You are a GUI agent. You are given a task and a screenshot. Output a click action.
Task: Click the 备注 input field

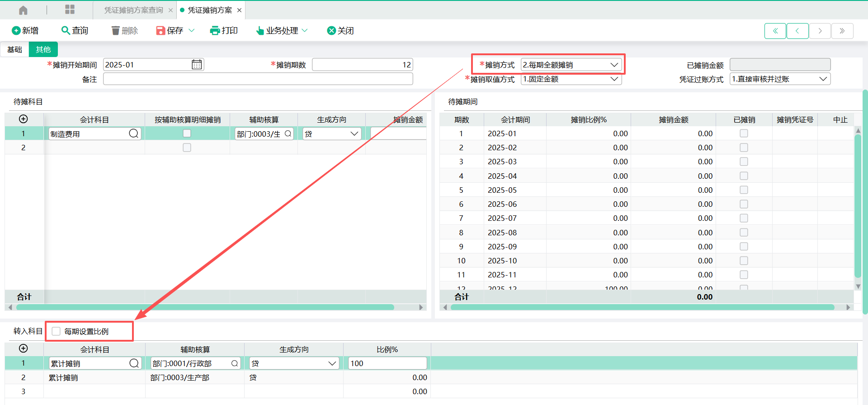(258, 79)
